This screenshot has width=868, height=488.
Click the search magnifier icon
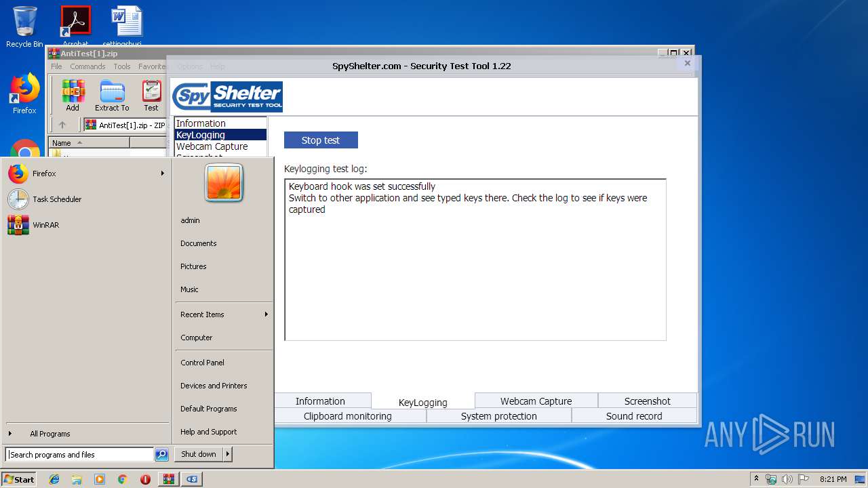161,455
